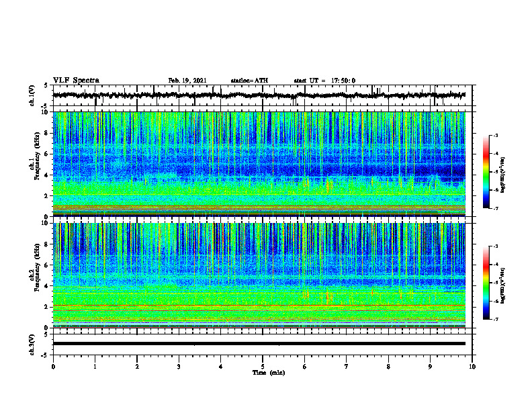Image resolution: width=532 pixels, height=411 pixels.
Task: Click the "VLF Spectra" plot title
Action: coord(76,81)
